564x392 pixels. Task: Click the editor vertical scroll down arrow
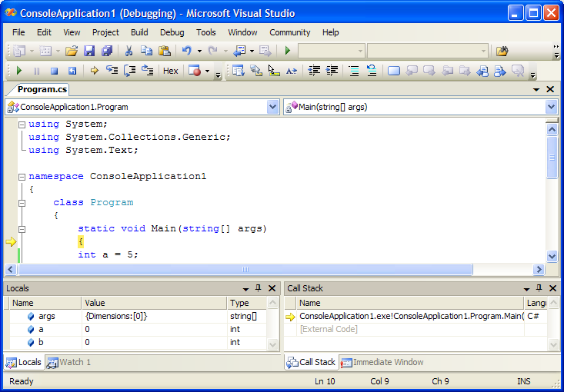[x=552, y=256]
